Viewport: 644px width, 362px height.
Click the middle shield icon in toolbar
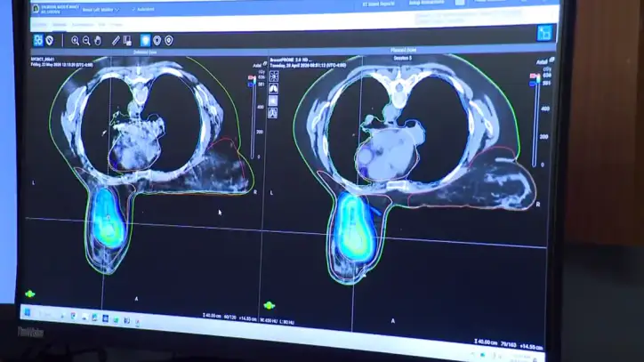[157, 40]
